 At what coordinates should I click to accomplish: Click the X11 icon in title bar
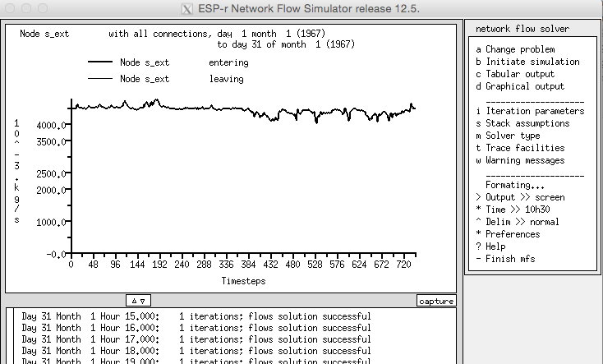point(186,8)
